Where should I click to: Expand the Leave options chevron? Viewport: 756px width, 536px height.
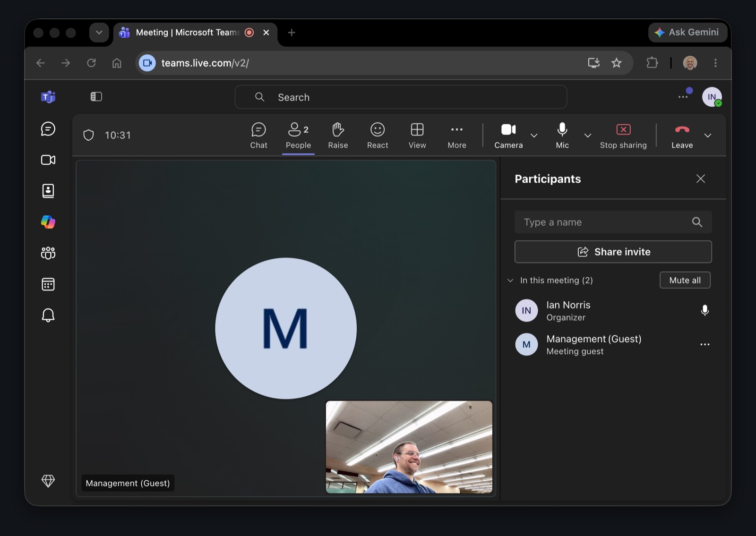point(708,136)
